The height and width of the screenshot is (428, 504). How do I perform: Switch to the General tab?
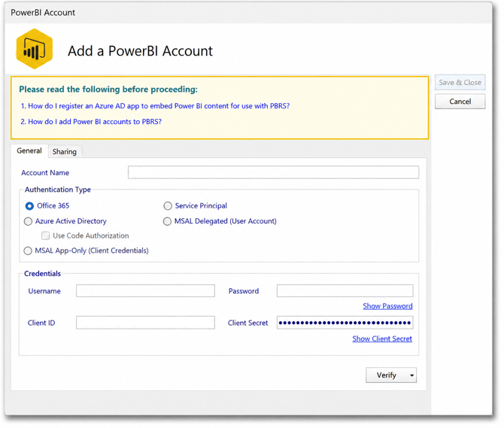(x=29, y=150)
